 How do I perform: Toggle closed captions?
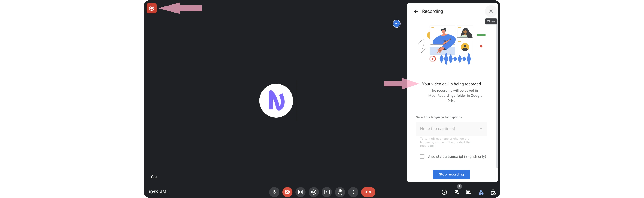point(301,192)
